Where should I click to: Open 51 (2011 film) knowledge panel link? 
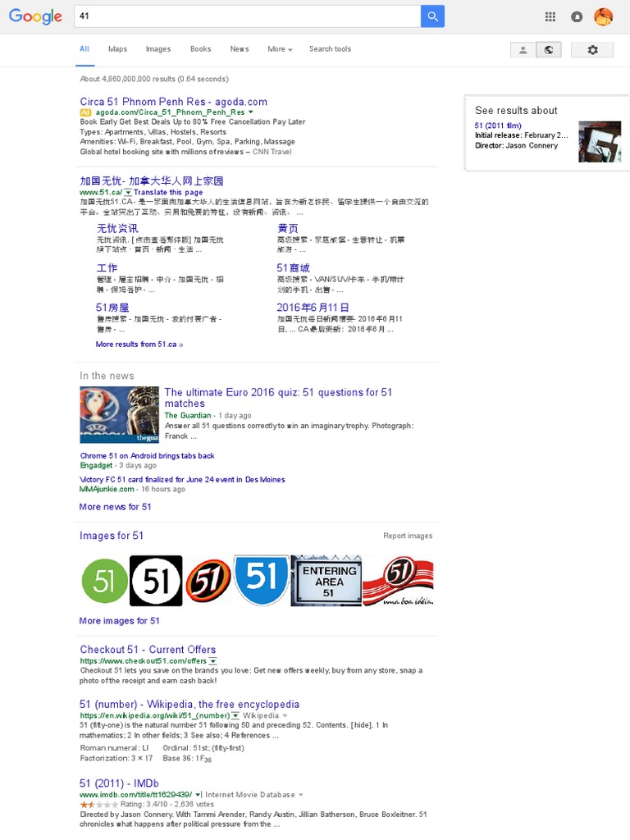coord(498,126)
